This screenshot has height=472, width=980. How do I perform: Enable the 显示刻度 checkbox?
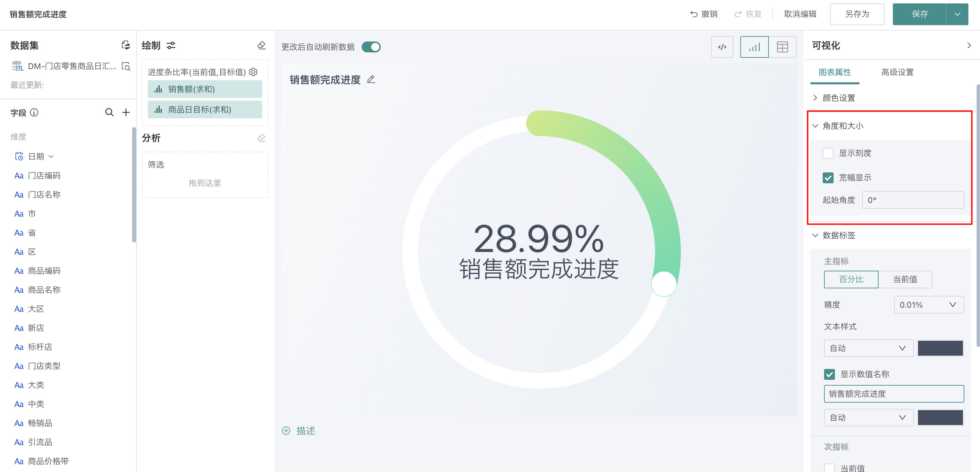click(828, 153)
